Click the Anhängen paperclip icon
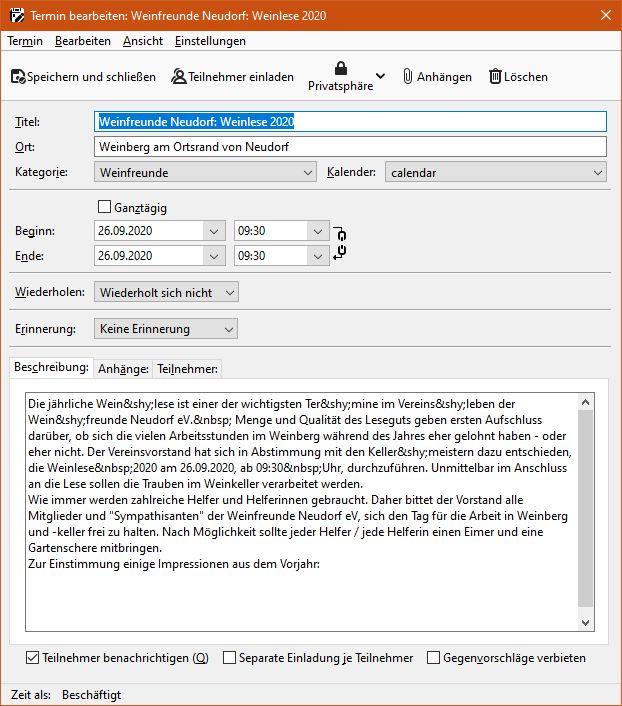Viewport: 622px width, 706px height. tap(408, 77)
